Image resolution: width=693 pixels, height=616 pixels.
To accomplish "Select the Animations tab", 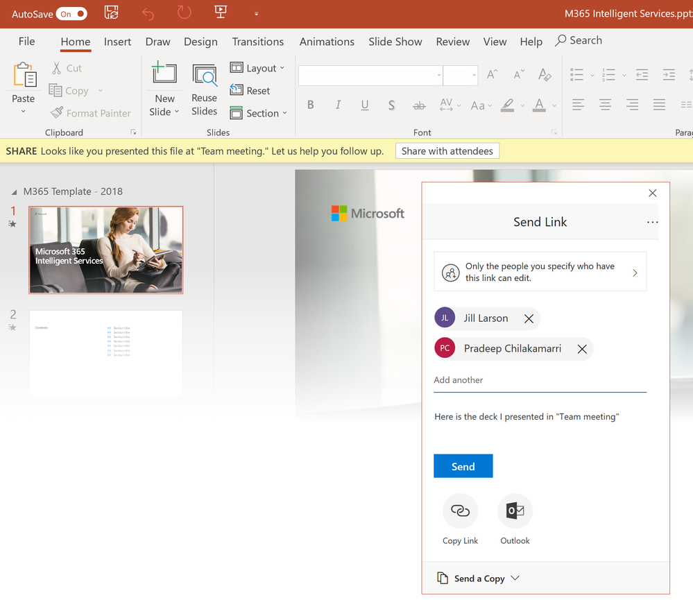I will 327,42.
